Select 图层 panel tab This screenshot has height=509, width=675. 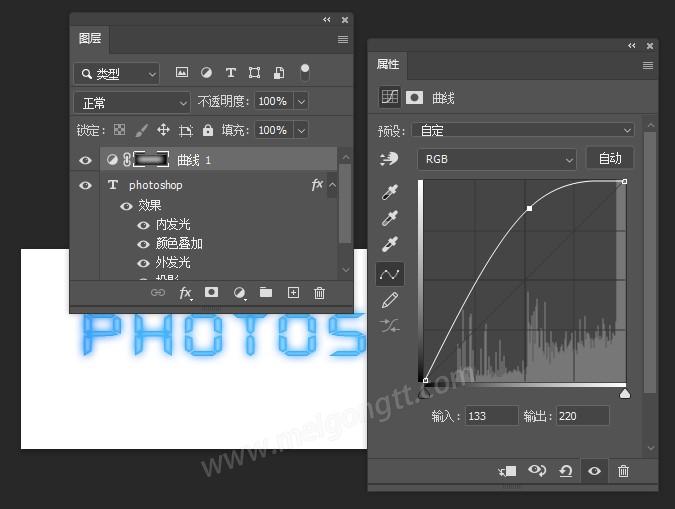(90, 39)
